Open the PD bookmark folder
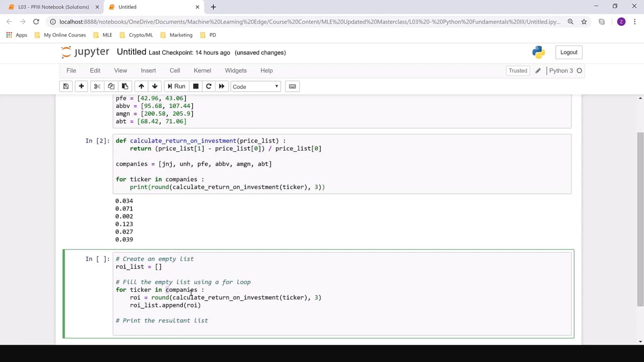The width and height of the screenshot is (644, 362). tap(208, 35)
